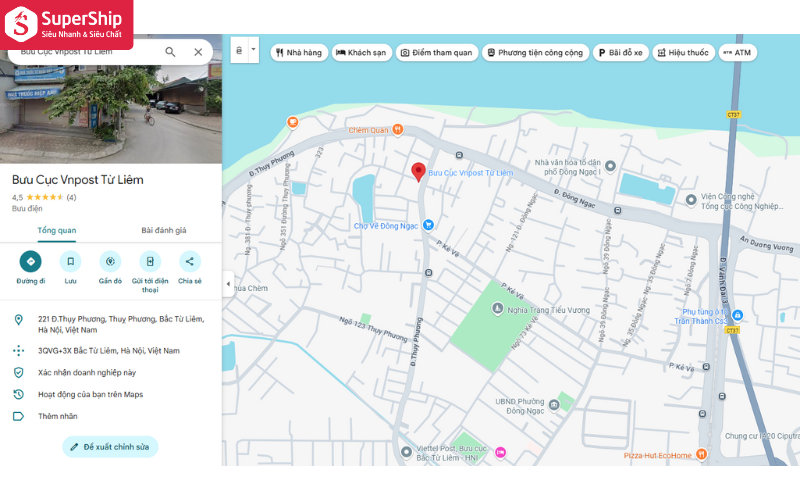Click the Lưu bookmark icon

(x=70, y=262)
